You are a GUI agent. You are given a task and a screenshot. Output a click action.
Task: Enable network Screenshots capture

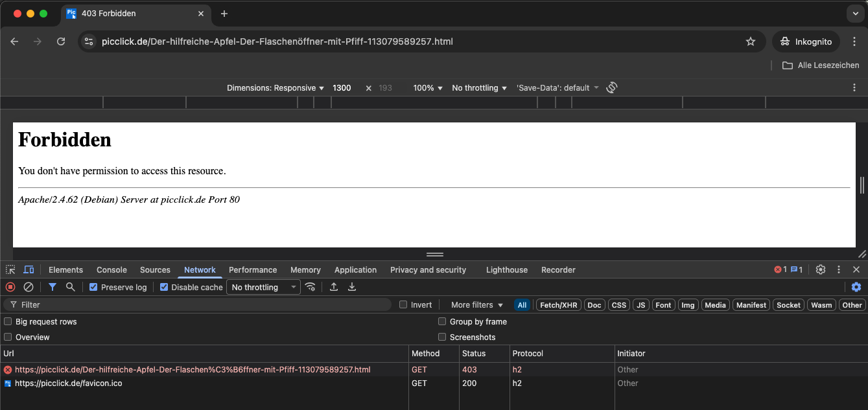[x=442, y=337]
